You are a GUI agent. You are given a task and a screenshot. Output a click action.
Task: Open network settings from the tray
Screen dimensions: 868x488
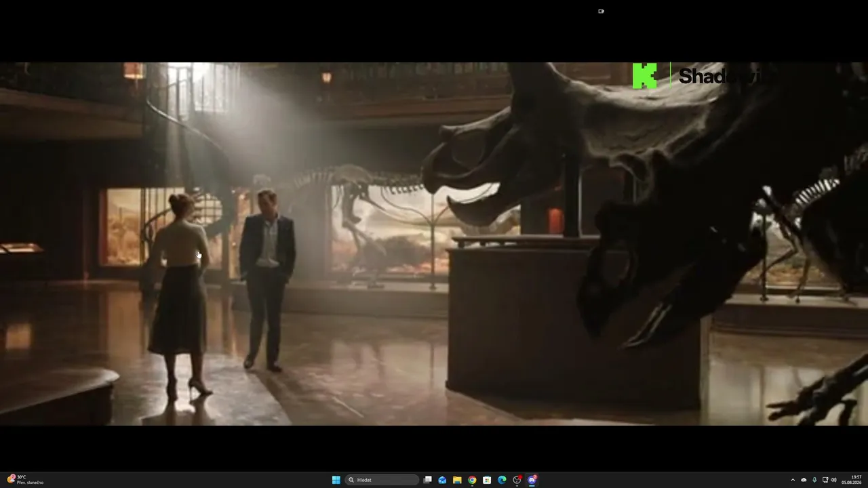825,480
